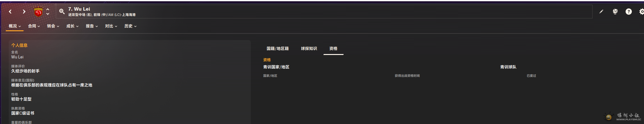Screen dimensions: 644x124
Task: Switch to the 球探知识 tab
Action: [309, 48]
